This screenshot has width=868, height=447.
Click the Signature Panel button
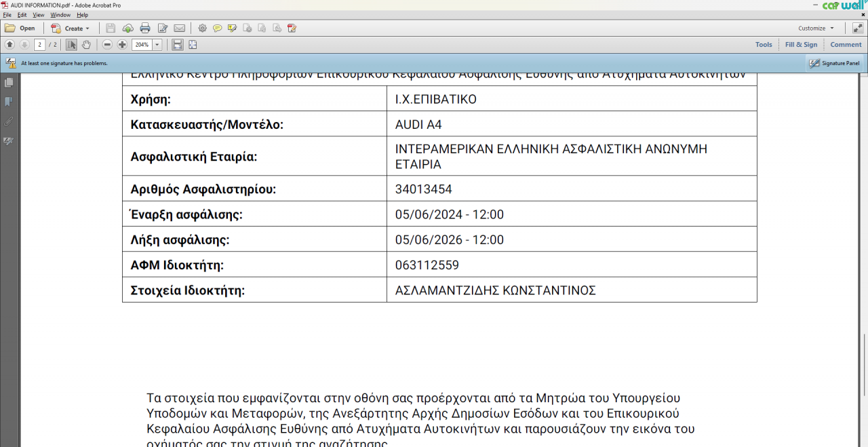tap(834, 63)
